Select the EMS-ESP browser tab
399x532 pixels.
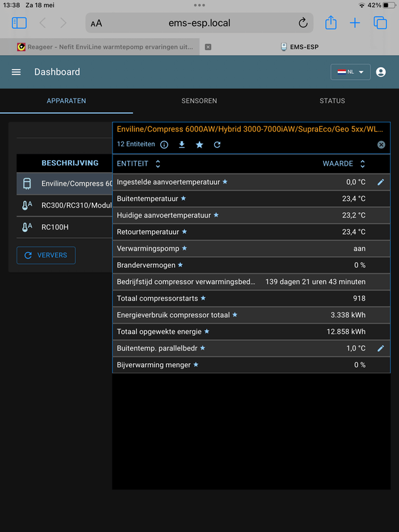[x=300, y=47]
